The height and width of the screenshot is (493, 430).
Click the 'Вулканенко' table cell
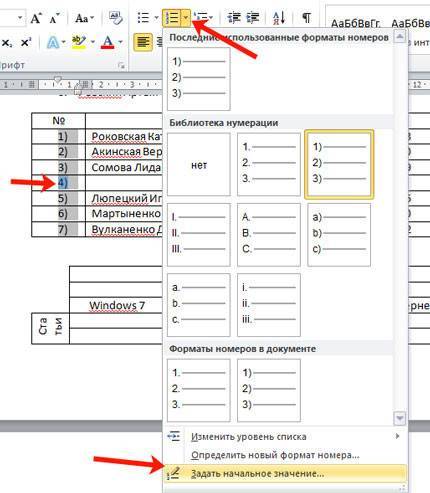[x=123, y=229]
